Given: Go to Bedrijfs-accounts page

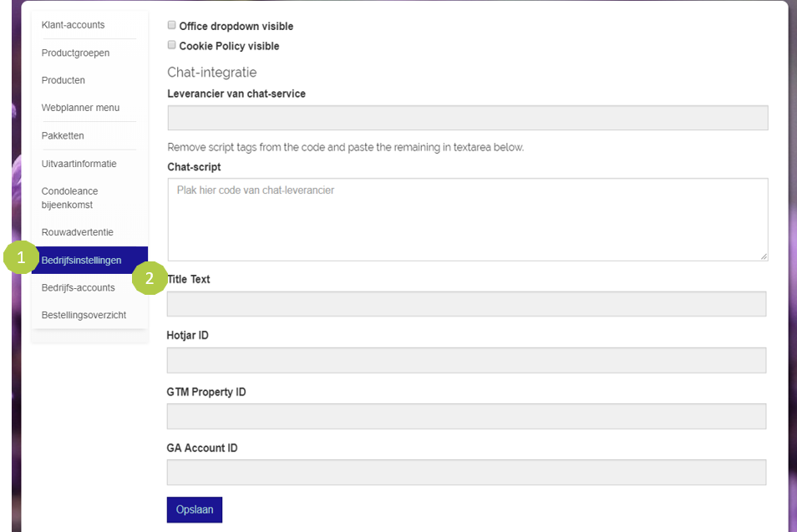Looking at the screenshot, I should pyautogui.click(x=78, y=288).
